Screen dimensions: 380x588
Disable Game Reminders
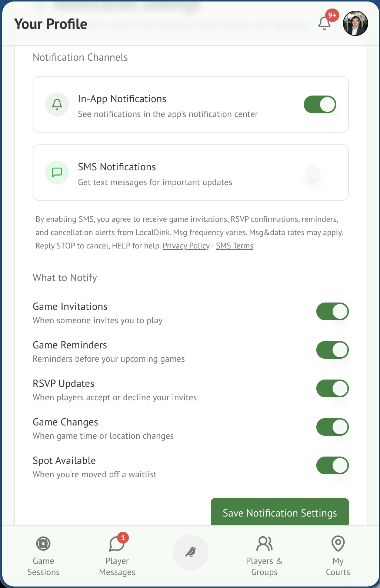[332, 350]
